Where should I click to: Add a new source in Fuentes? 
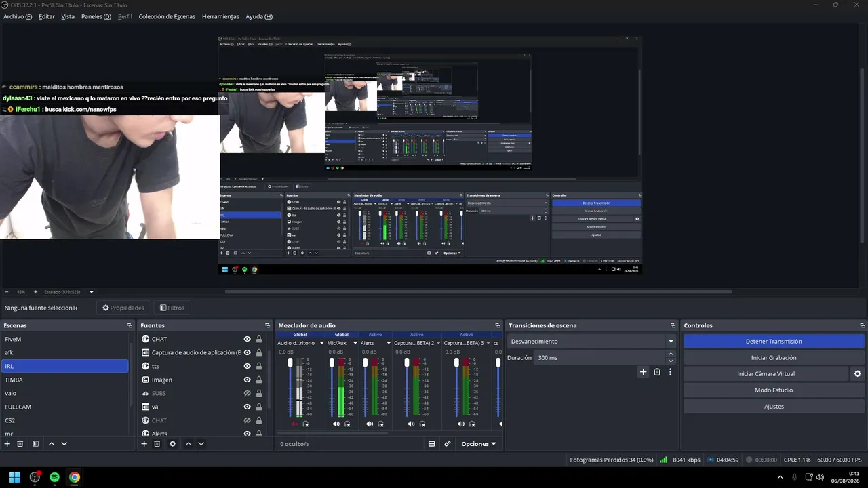144,444
